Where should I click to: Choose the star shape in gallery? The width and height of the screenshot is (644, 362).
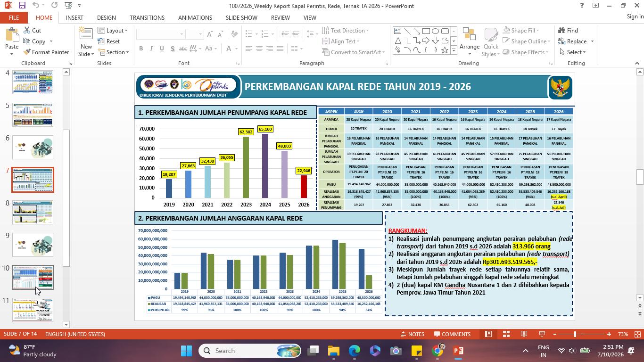coord(445,50)
